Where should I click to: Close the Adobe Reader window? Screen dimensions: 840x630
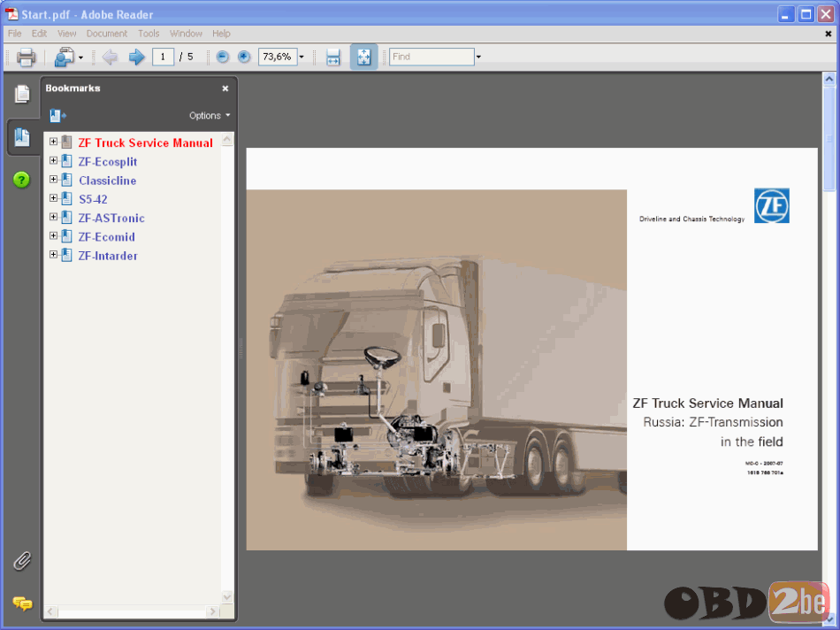coord(826,14)
